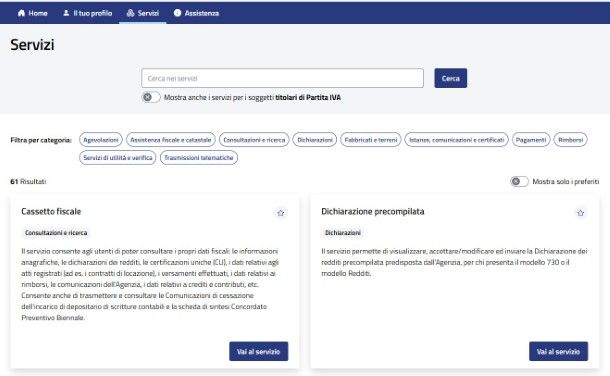
Task: Filter by Rimborsi category
Action: [570, 140]
